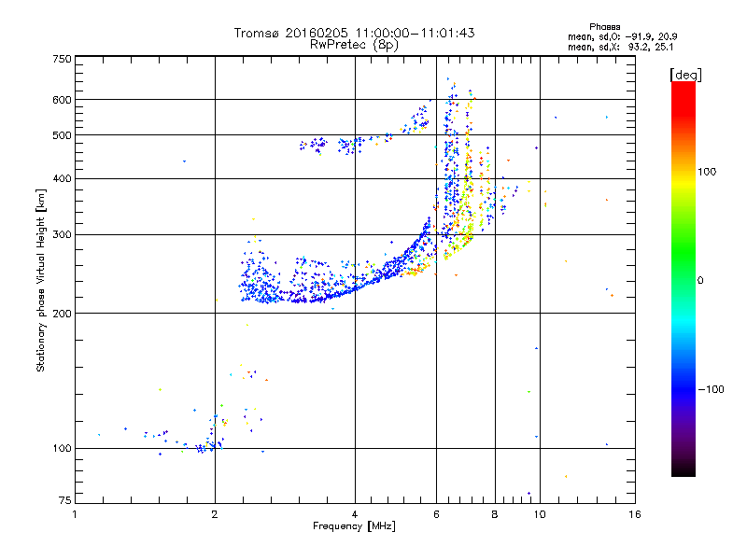The image size is (747, 560).
Task: Click the '0' label beside the colorbar
Action: [x=700, y=281]
